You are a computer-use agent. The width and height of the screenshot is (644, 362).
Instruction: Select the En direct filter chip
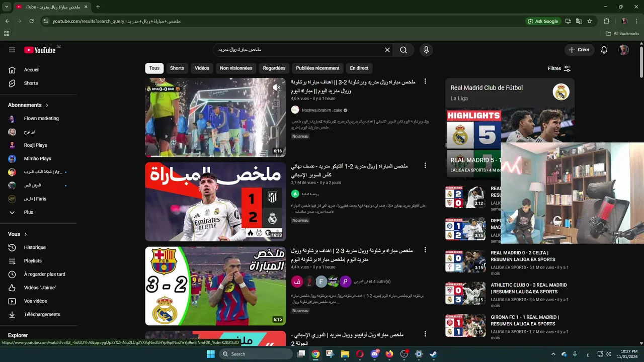[359, 68]
